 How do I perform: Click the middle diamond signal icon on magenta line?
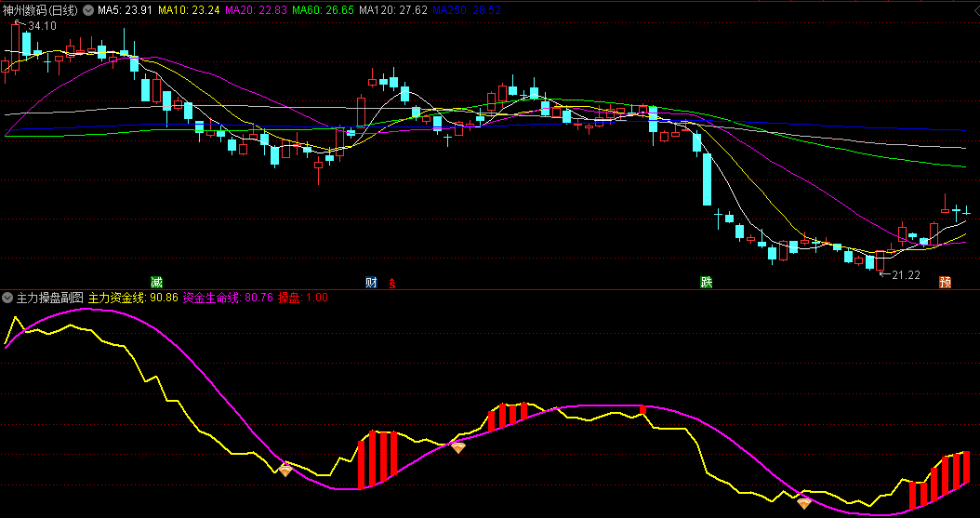coord(458,447)
